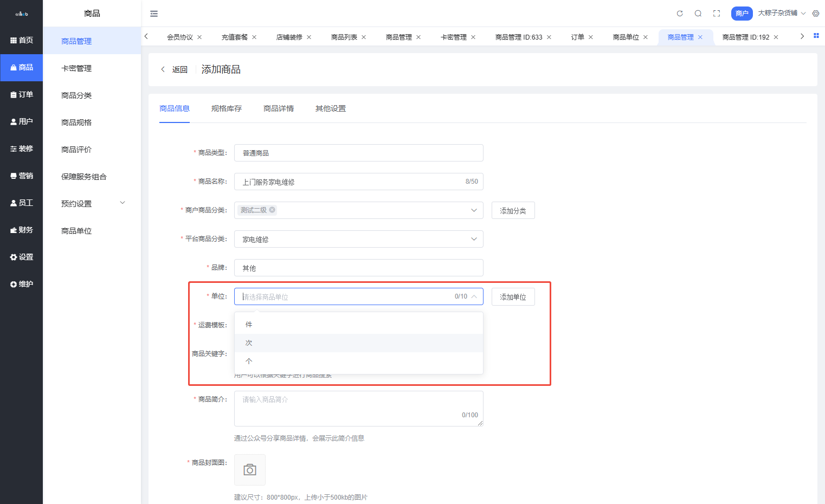
Task: Toggle fullscreen mode icon
Action: (717, 14)
